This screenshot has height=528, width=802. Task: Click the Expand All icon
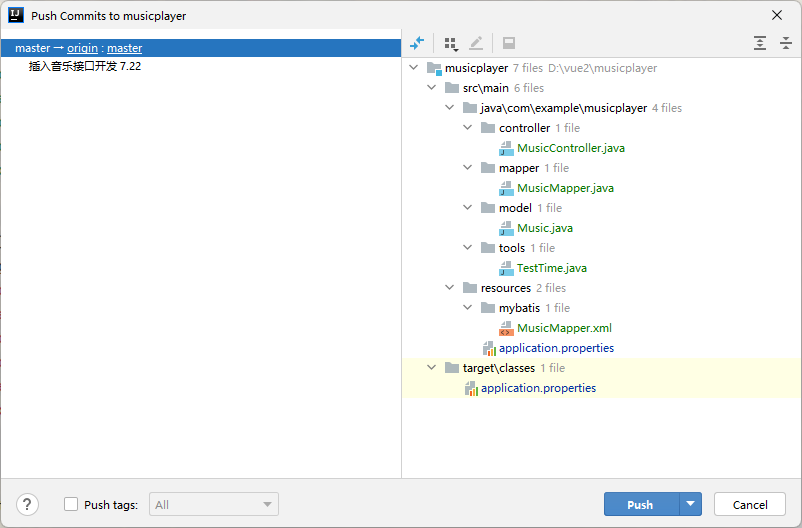coord(760,43)
